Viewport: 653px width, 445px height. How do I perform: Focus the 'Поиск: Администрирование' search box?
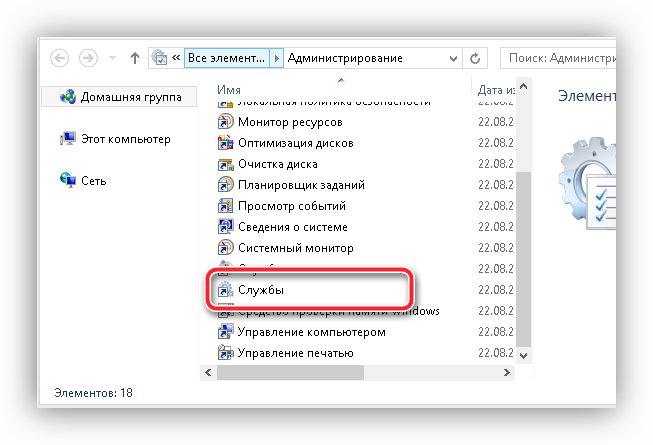tap(558, 58)
